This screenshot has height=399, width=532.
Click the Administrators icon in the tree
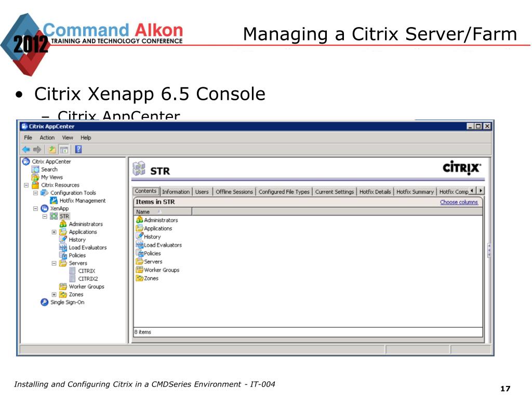click(x=63, y=224)
